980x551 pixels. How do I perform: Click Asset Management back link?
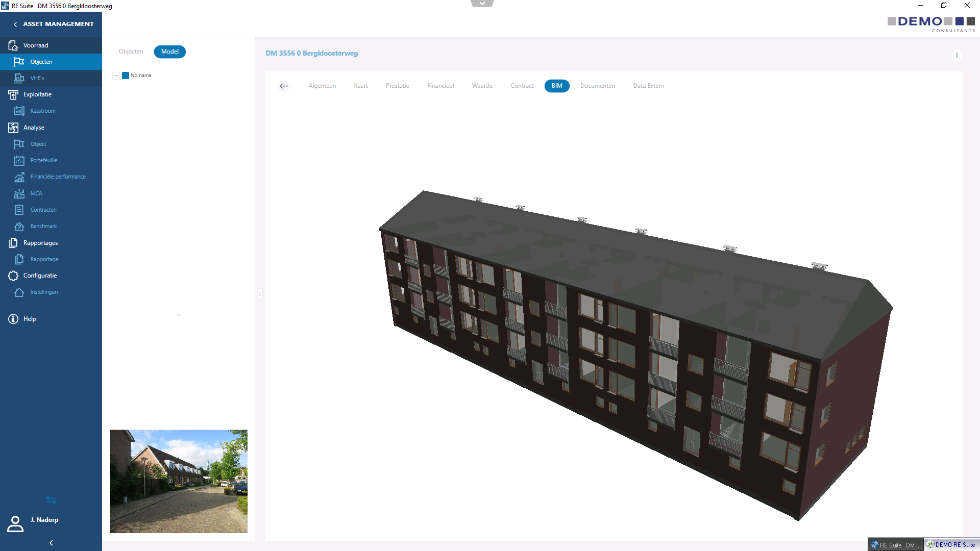point(54,24)
